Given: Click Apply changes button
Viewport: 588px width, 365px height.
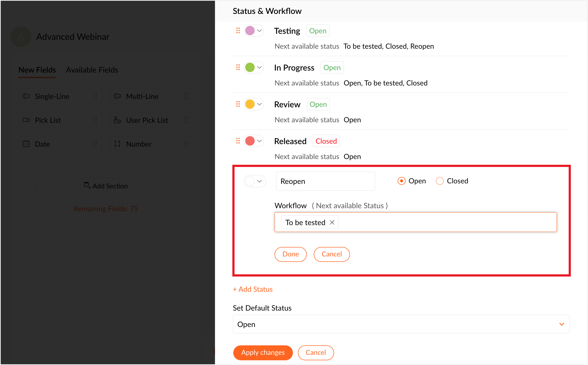Looking at the screenshot, I should (263, 353).
